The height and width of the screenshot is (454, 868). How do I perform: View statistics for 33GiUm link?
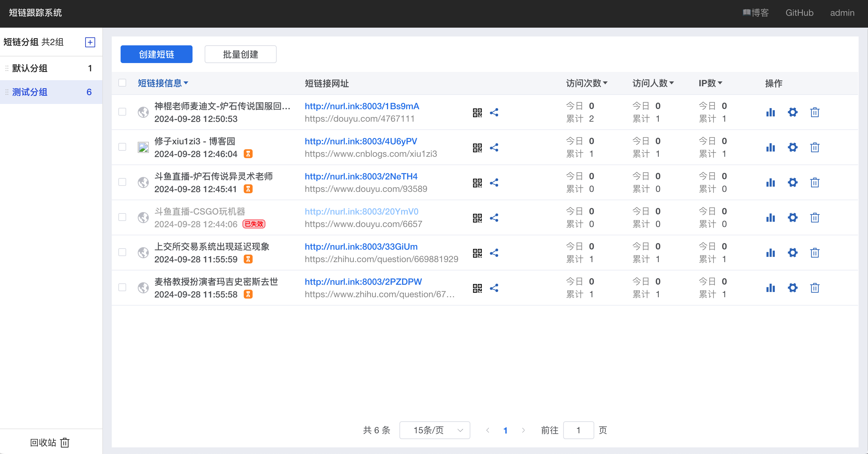click(770, 253)
